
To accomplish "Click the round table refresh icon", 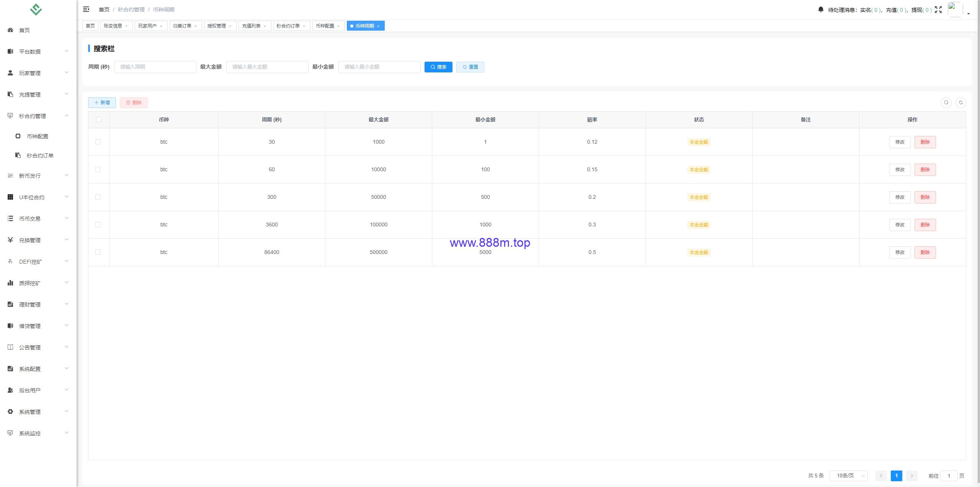I will 961,102.
